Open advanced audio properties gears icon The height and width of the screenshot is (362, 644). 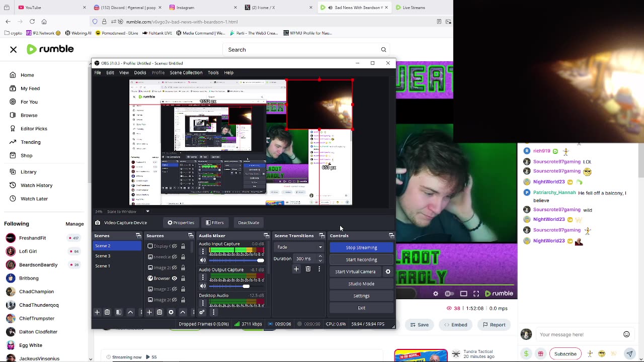click(x=202, y=312)
